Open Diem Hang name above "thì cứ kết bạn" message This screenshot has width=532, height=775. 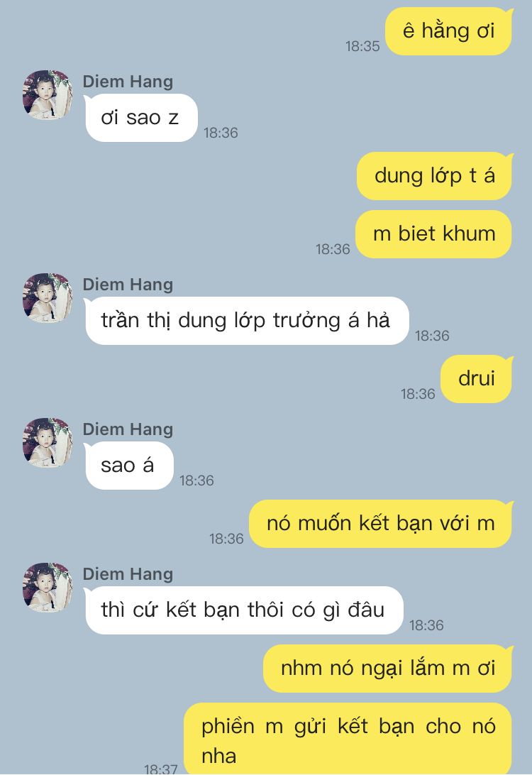tap(128, 574)
